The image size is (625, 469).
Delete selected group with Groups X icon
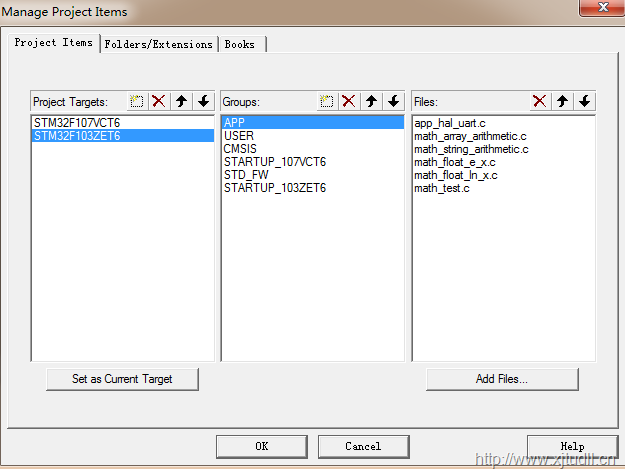click(x=349, y=102)
